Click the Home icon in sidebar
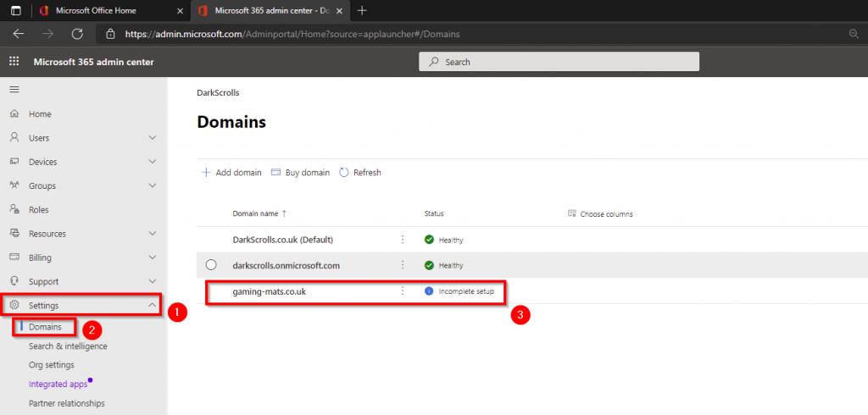The height and width of the screenshot is (415, 868). (x=15, y=114)
